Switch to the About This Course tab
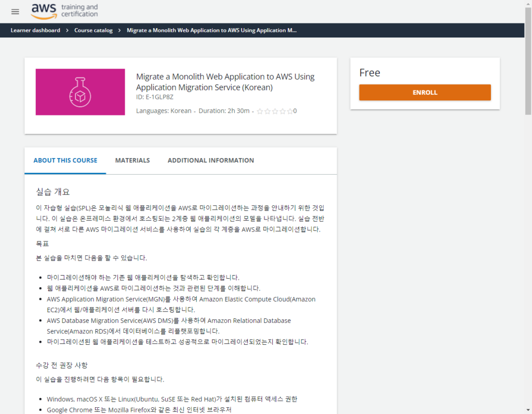This screenshot has width=532, height=414. [65, 160]
